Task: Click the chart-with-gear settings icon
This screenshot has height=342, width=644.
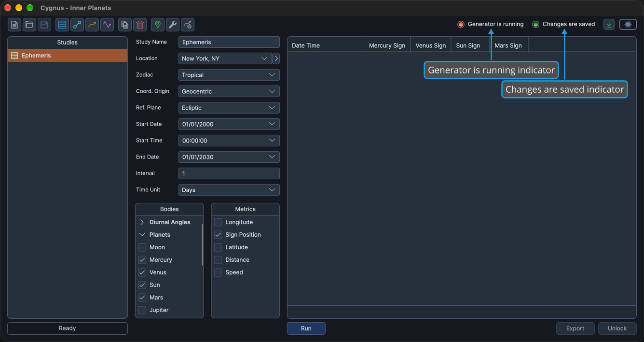Action: click(188, 25)
